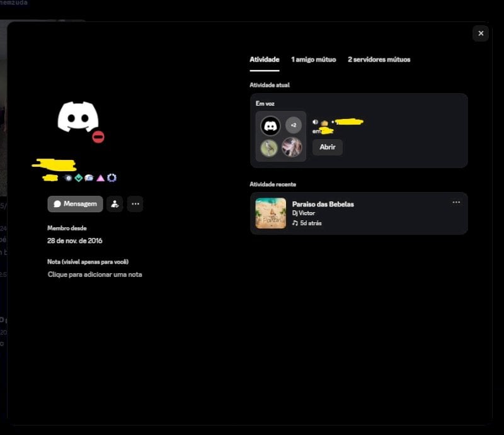Viewport: 504px width, 435px height.
Task: Click the speaker voice channel icon
Action: pyautogui.click(x=316, y=122)
